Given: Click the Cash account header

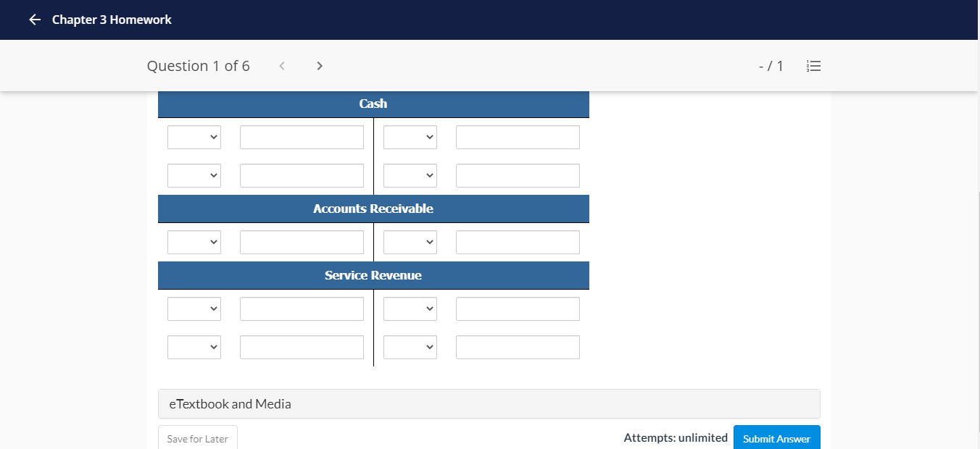Looking at the screenshot, I should (373, 104).
